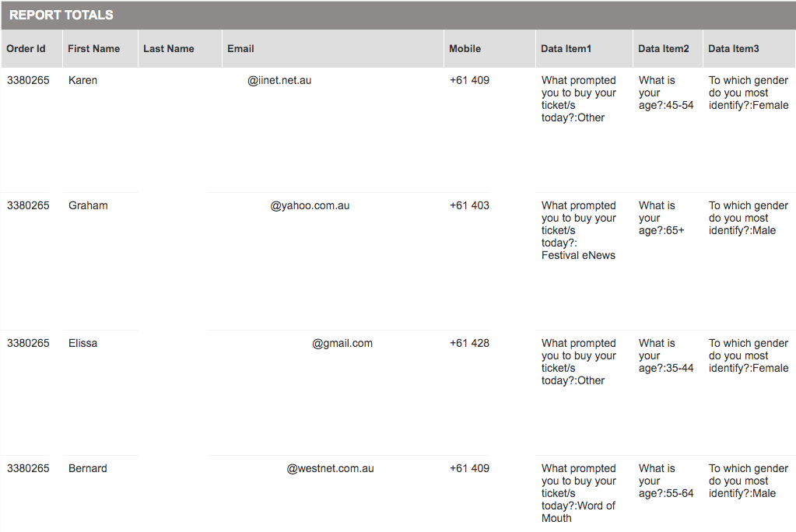The width and height of the screenshot is (796, 532).
Task: Click the Order Id column header
Action: pos(31,49)
